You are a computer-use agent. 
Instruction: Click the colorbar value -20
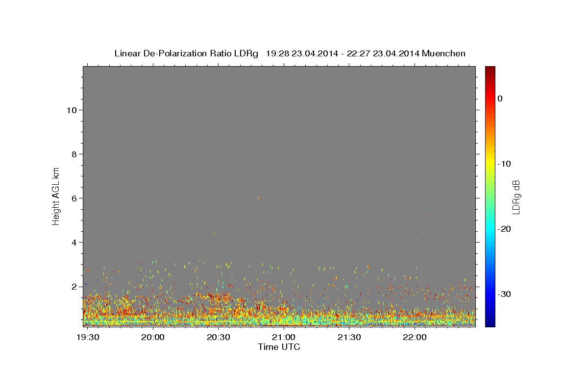[505, 229]
